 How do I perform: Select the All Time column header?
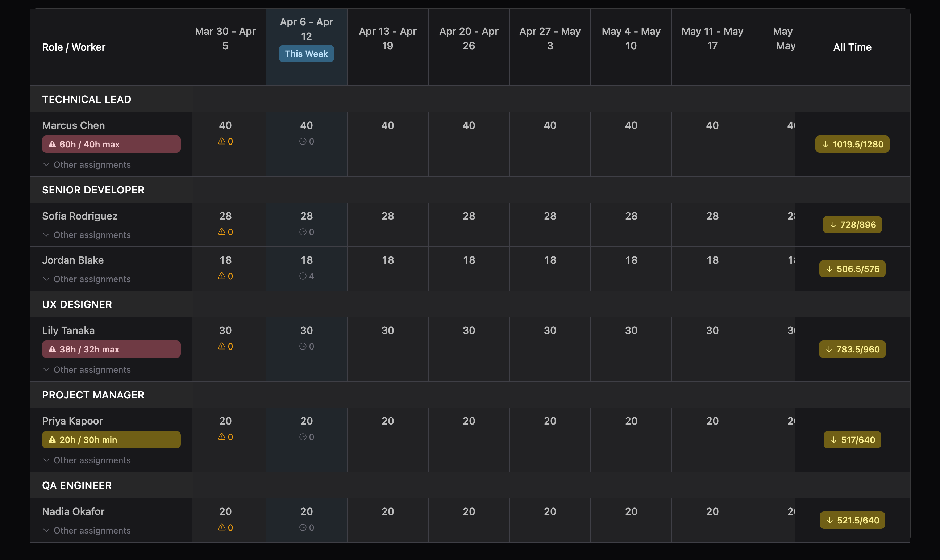852,47
